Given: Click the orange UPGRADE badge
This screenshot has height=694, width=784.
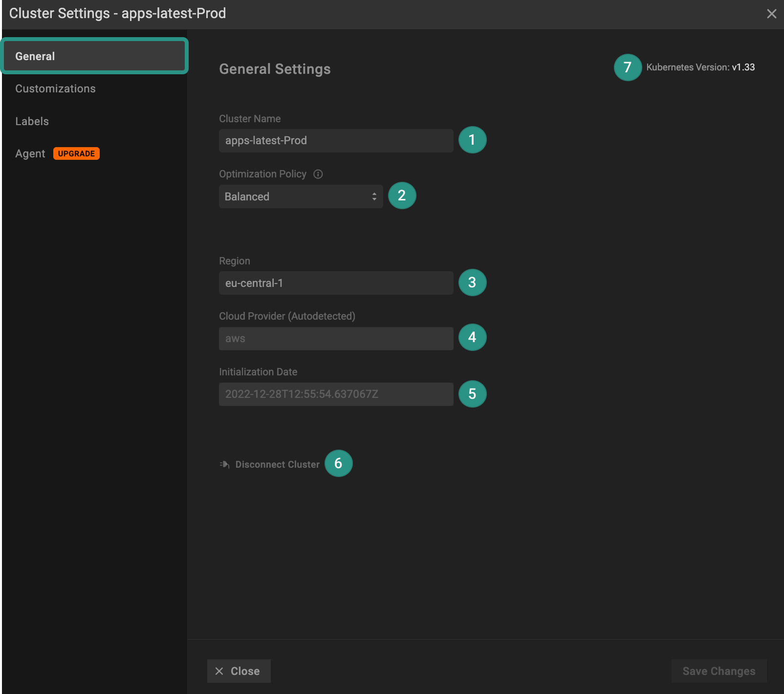Looking at the screenshot, I should coord(76,153).
